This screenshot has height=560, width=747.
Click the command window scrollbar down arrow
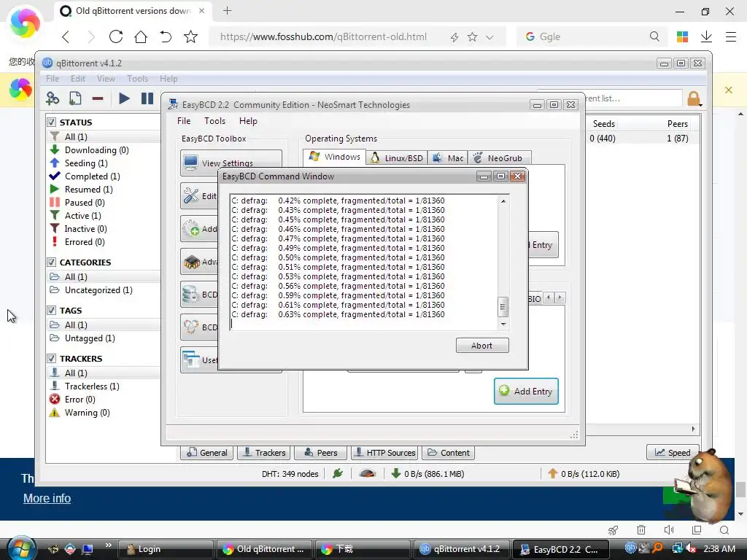[x=503, y=324]
